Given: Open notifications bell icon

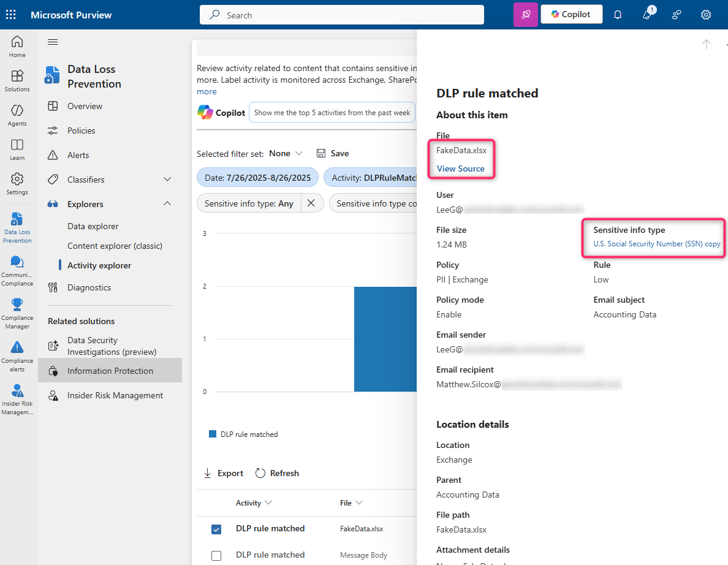Looking at the screenshot, I should [618, 15].
